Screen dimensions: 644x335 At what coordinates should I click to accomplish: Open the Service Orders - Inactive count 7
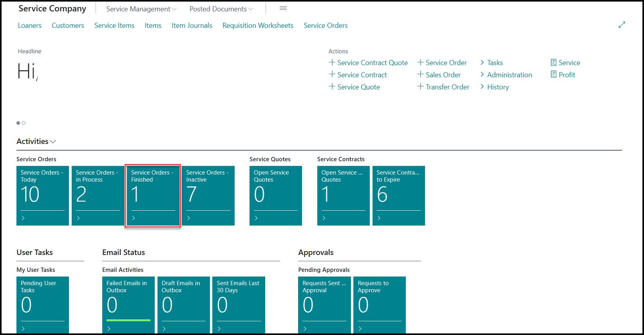(x=192, y=195)
